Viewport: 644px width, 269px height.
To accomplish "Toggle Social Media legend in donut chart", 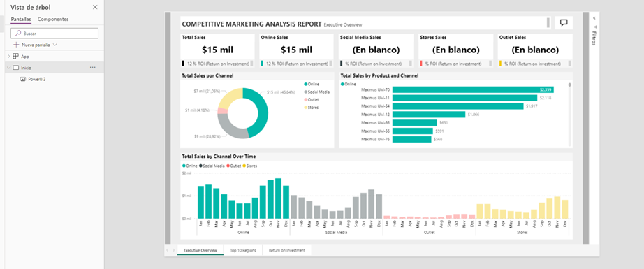I will tap(317, 92).
